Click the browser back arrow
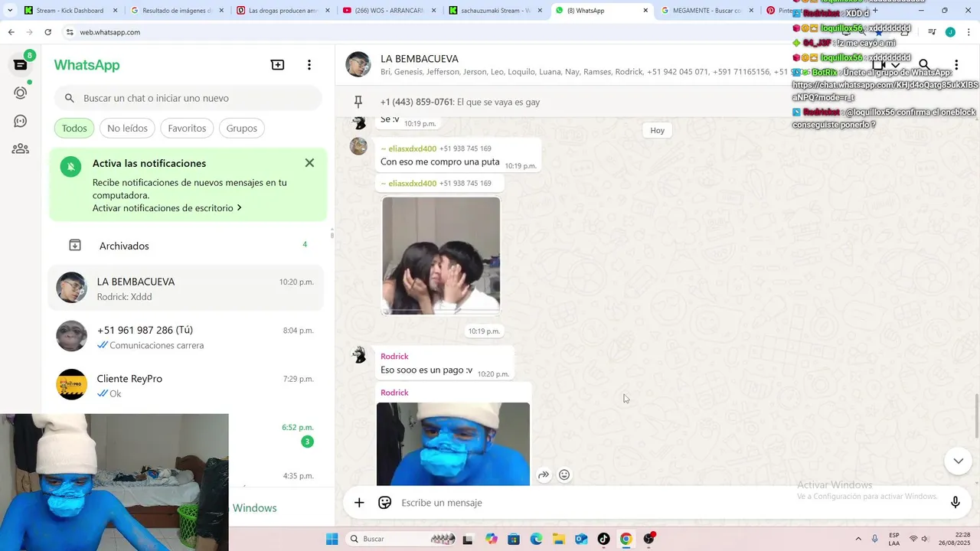Screen dimensions: 980x551 [x=11, y=32]
